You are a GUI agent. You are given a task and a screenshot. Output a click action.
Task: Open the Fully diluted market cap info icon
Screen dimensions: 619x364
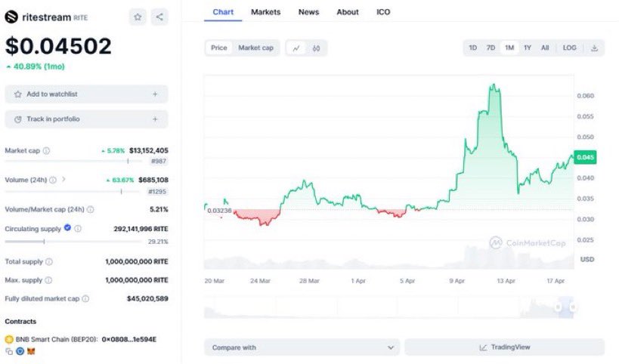[85, 298]
